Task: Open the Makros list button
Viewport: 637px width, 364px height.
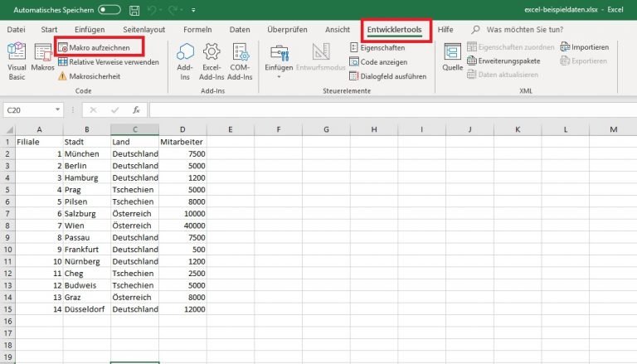Action: 42,57
